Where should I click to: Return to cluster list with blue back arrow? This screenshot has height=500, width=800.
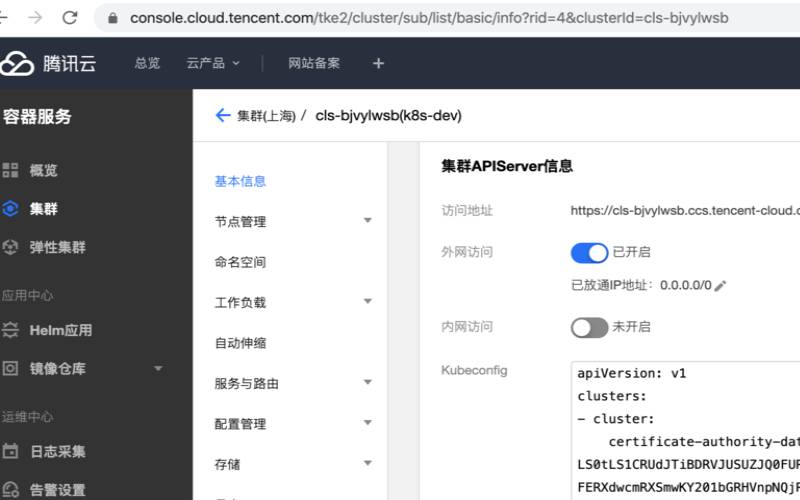(x=223, y=115)
